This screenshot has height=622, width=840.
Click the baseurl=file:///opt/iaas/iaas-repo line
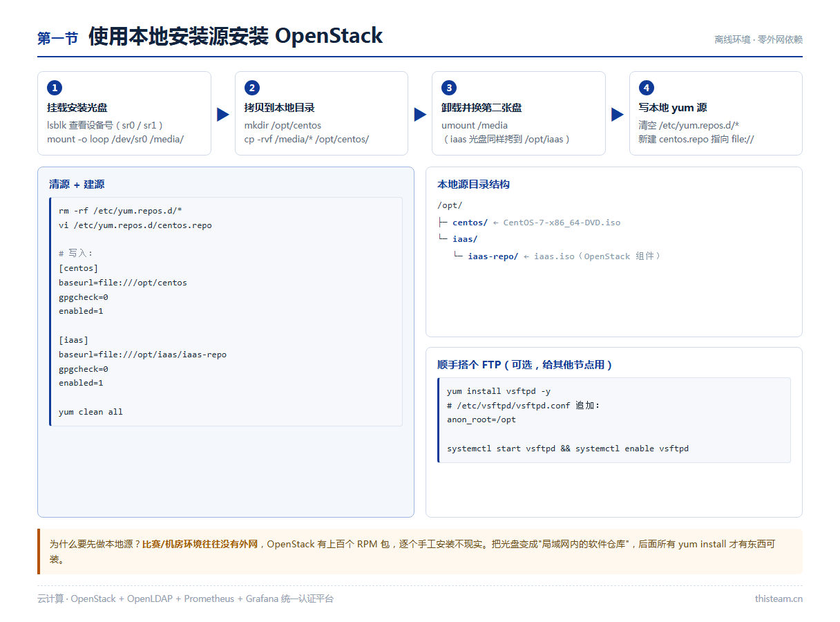tap(142, 355)
